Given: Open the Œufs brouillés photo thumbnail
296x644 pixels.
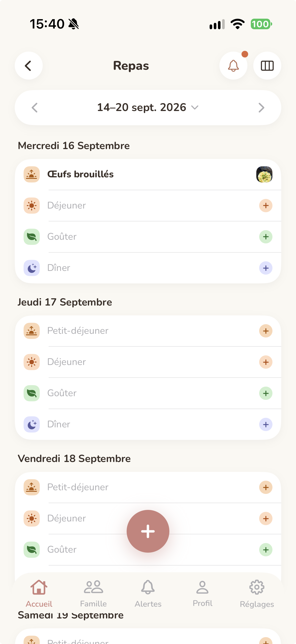Looking at the screenshot, I should click(264, 174).
